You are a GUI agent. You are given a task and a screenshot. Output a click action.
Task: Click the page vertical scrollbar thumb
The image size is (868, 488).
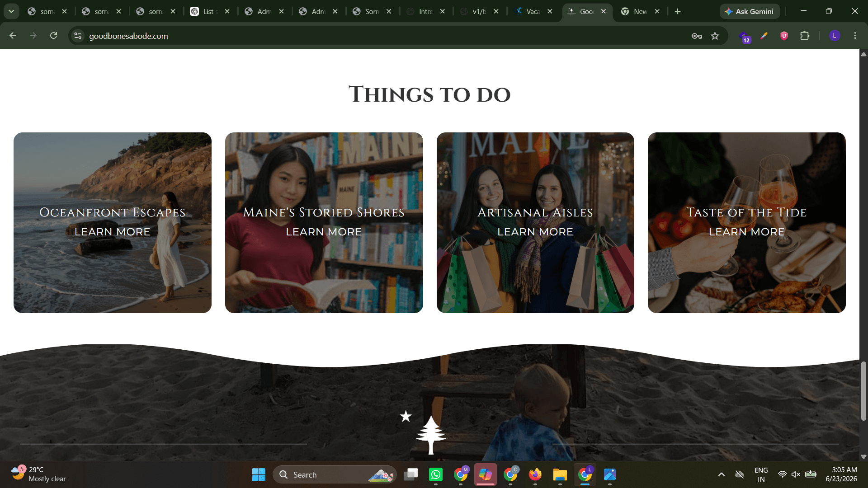[863, 391]
